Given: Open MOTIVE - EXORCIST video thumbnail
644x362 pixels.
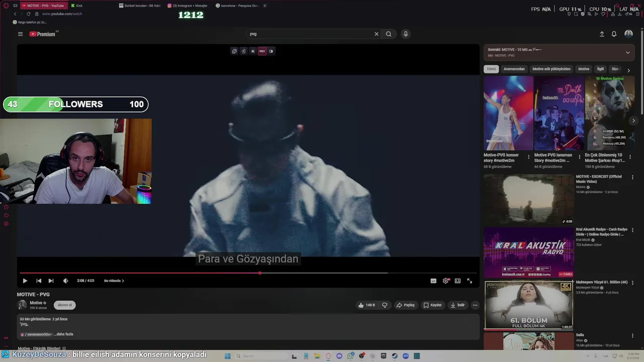Looking at the screenshot, I should (x=529, y=199).
